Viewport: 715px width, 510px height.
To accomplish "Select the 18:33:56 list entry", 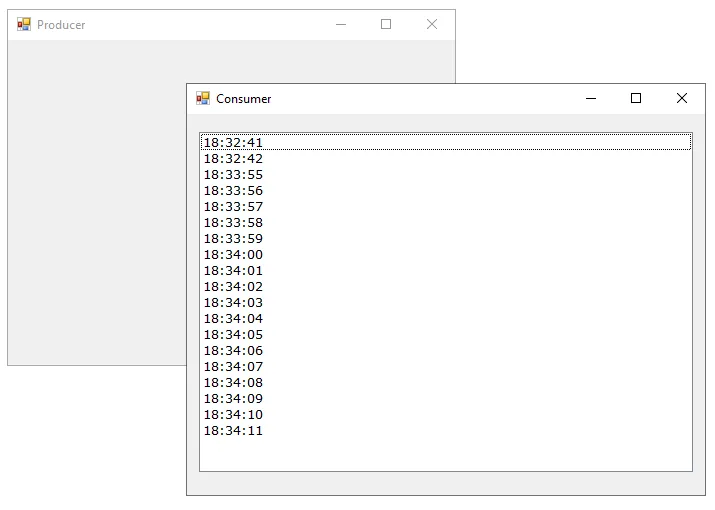I will 446,190.
